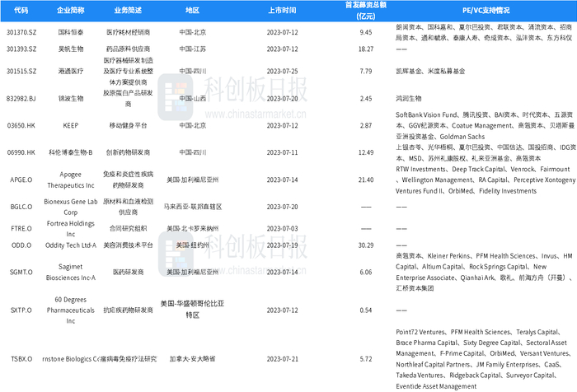
Task: Click company name 昊帆生物
Action: point(71,49)
